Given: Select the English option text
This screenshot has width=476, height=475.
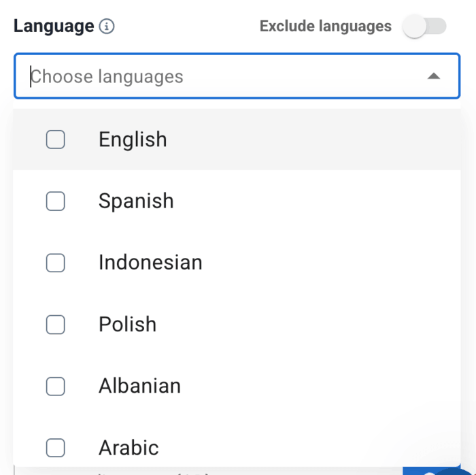Looking at the screenshot, I should point(133,140).
